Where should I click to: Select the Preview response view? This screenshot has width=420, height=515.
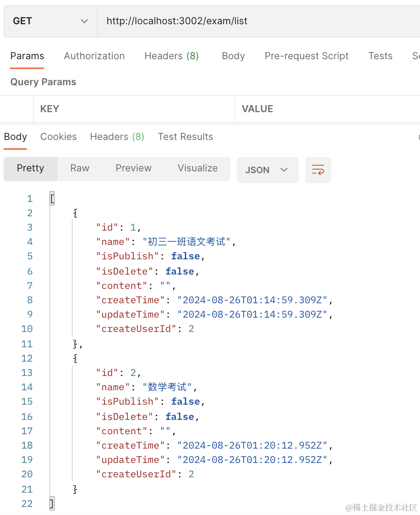pos(133,168)
